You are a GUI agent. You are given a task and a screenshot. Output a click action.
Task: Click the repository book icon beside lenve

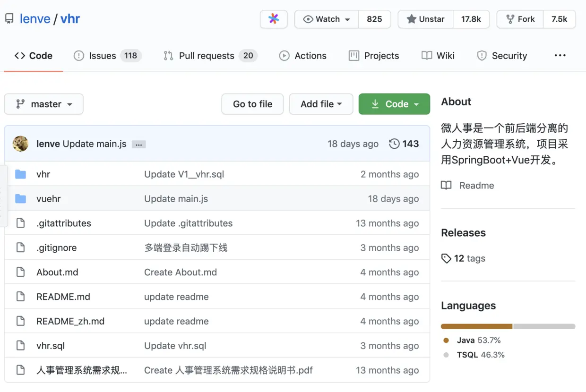[9, 19]
